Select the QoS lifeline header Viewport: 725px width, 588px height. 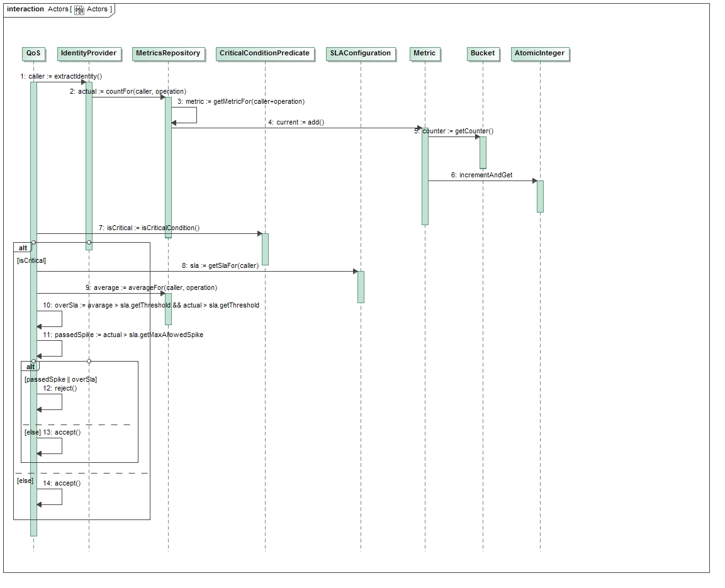pyautogui.click(x=33, y=53)
